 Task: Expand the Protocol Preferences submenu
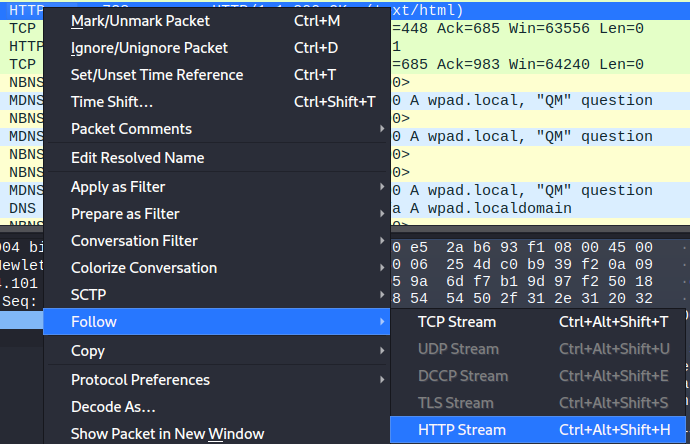pos(140,380)
